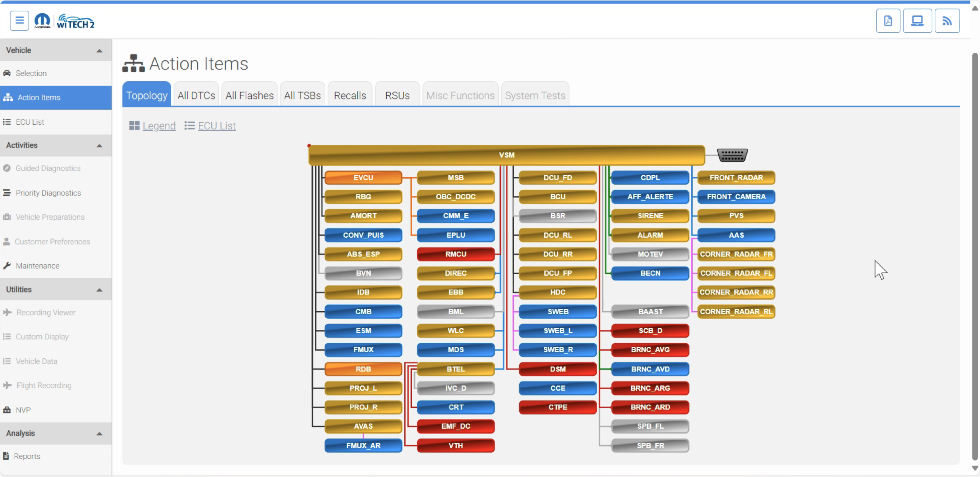Viewport: 980px width, 477px height.
Task: Click the wireless signal feed icon button
Action: 947,21
